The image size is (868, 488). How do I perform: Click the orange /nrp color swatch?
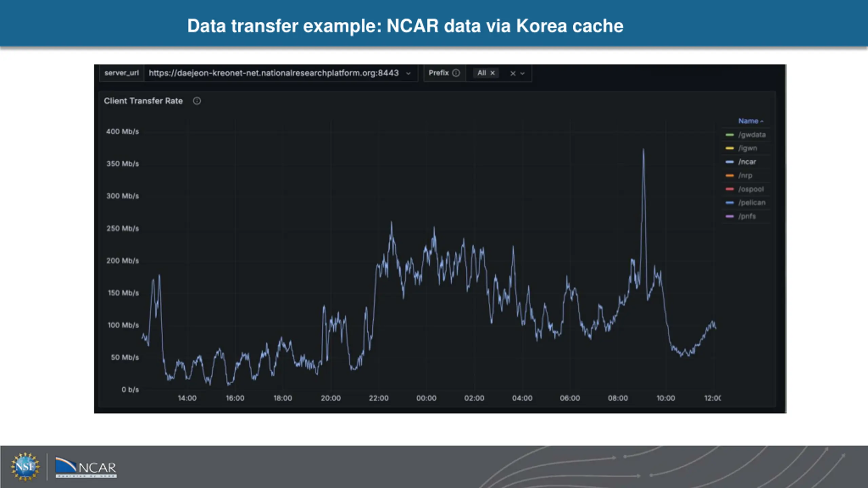pos(730,176)
